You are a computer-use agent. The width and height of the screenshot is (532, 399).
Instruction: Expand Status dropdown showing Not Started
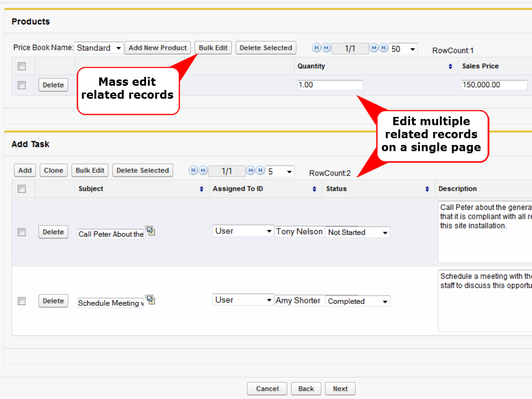tap(358, 232)
